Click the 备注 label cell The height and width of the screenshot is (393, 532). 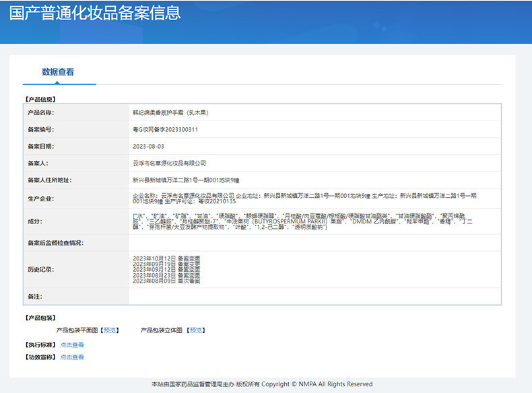76,296
